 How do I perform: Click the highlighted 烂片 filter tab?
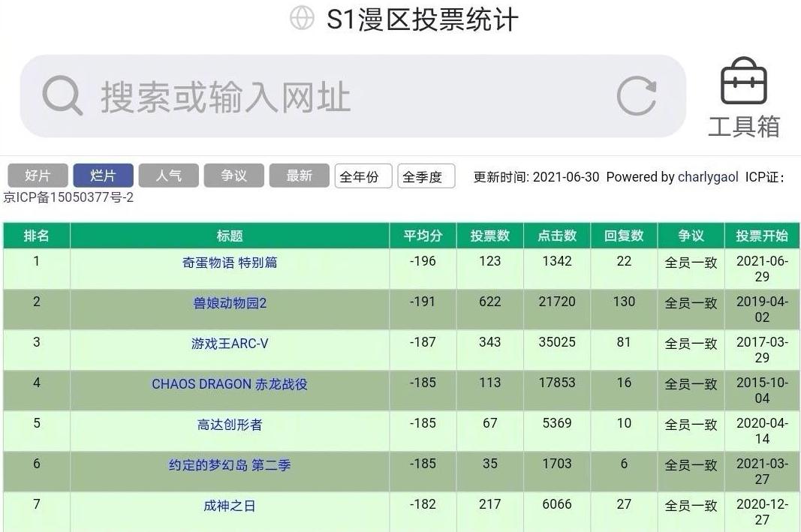pyautogui.click(x=103, y=176)
